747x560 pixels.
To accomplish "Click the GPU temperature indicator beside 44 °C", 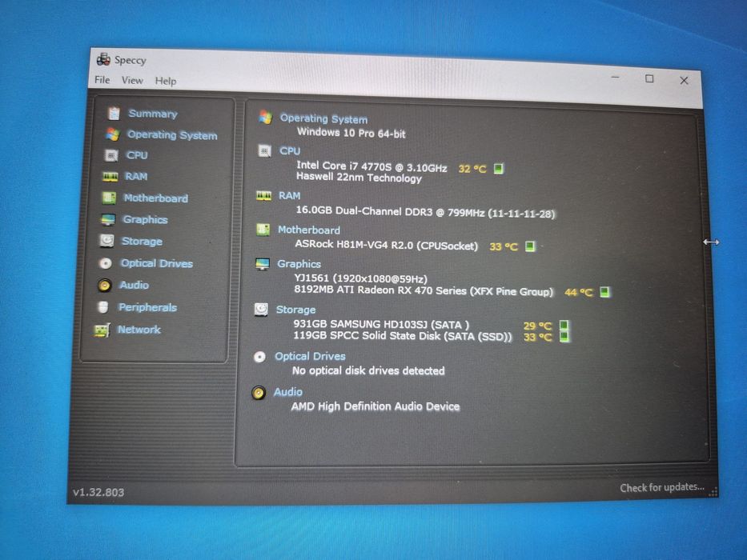I will [604, 292].
